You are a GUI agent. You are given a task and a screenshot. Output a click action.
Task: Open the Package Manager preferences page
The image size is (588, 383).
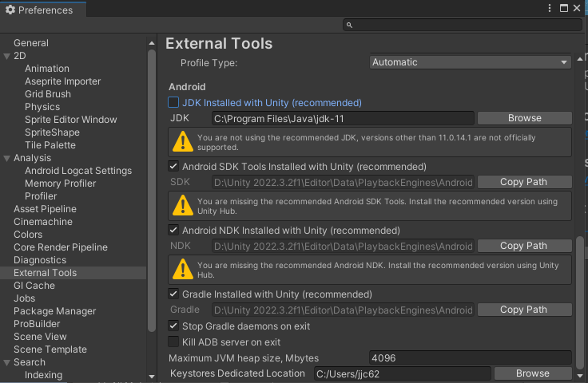54,311
